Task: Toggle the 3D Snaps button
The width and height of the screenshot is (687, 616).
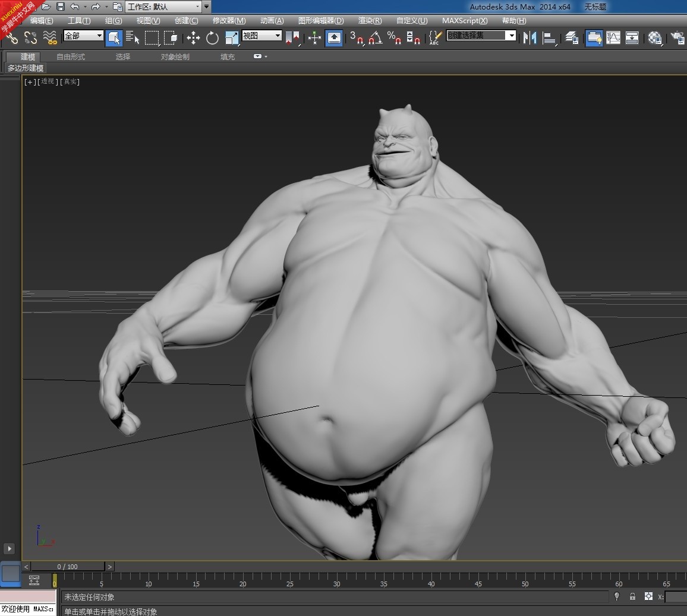Action: [x=357, y=38]
